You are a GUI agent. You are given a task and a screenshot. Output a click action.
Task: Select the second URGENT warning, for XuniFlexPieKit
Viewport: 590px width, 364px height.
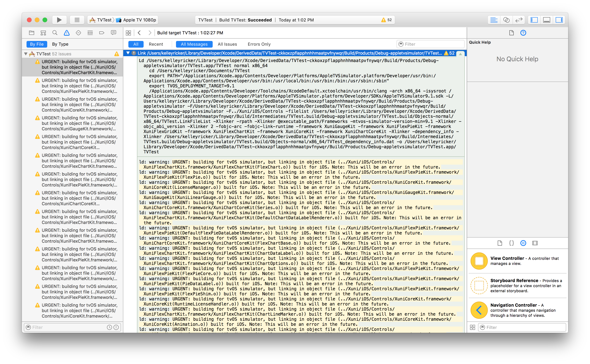tap(72, 86)
